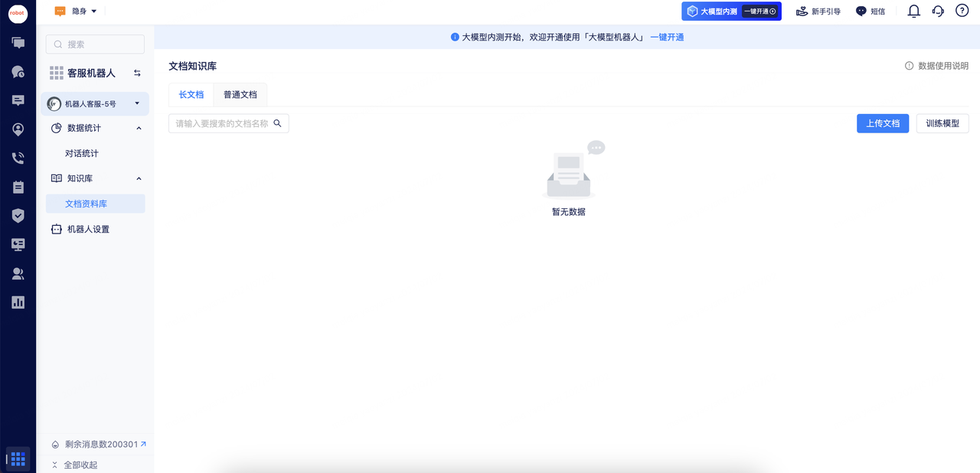Open 对话统计 in the sidebar

(x=82, y=153)
